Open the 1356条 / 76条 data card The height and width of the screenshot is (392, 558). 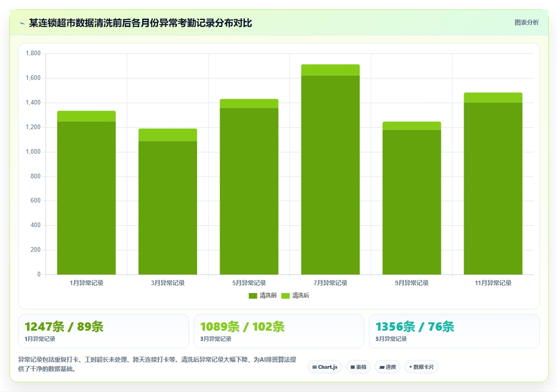pyautogui.click(x=454, y=331)
